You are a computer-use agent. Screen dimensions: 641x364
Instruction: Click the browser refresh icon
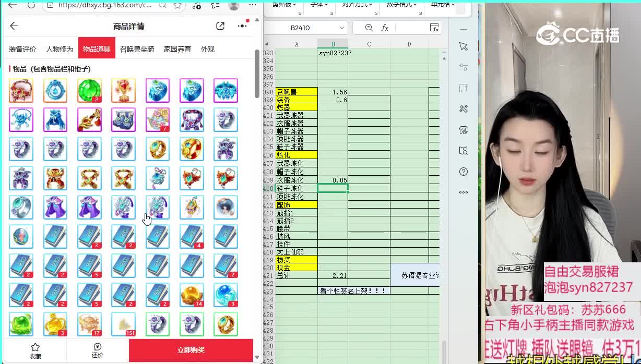[x=31, y=5]
